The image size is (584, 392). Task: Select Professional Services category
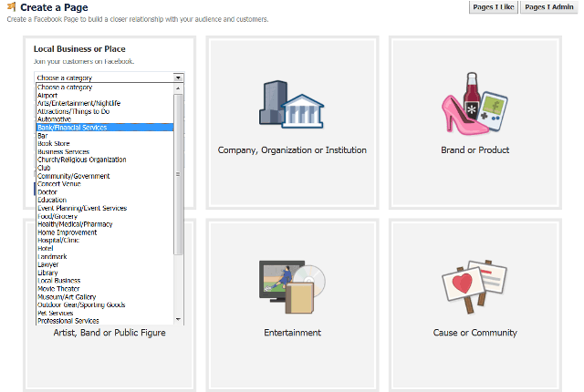point(105,321)
